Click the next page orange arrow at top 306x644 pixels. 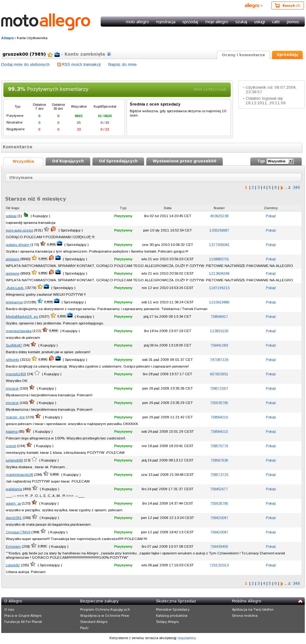(x=282, y=188)
